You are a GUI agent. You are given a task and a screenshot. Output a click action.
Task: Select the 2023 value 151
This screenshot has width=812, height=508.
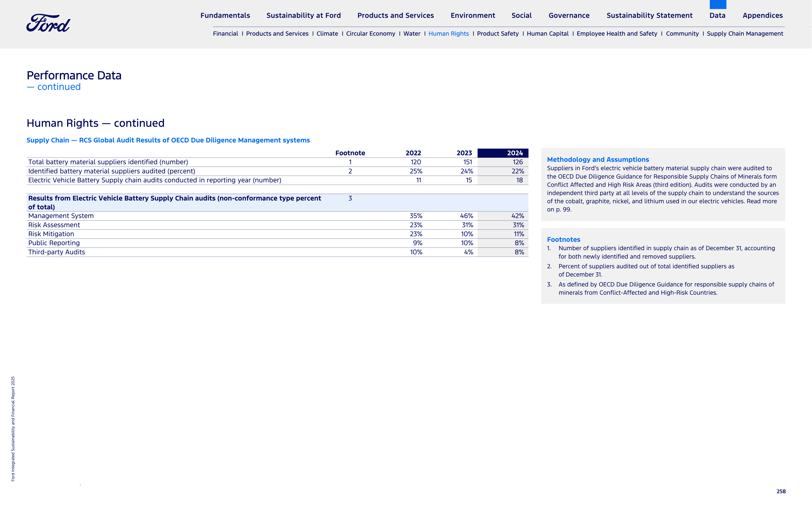[468, 162]
